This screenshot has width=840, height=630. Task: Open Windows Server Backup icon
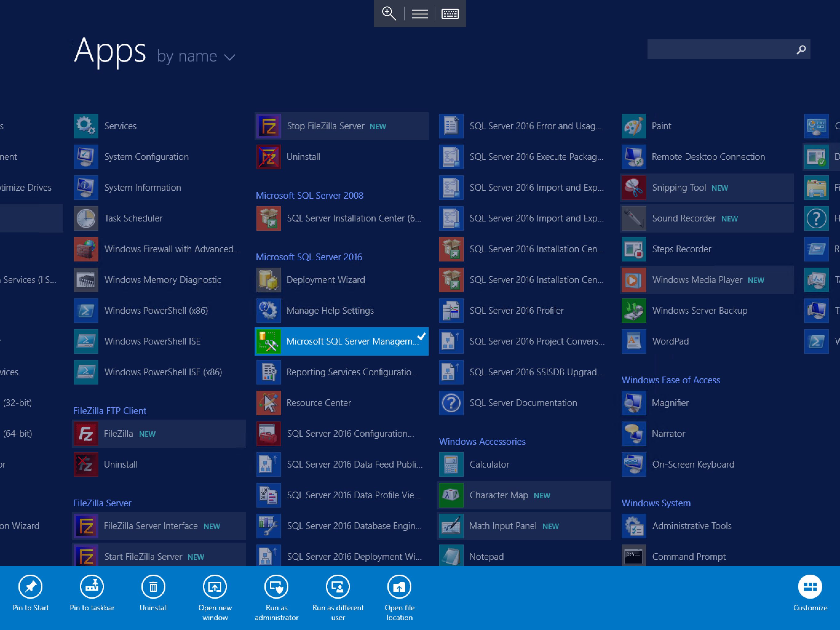pyautogui.click(x=634, y=310)
